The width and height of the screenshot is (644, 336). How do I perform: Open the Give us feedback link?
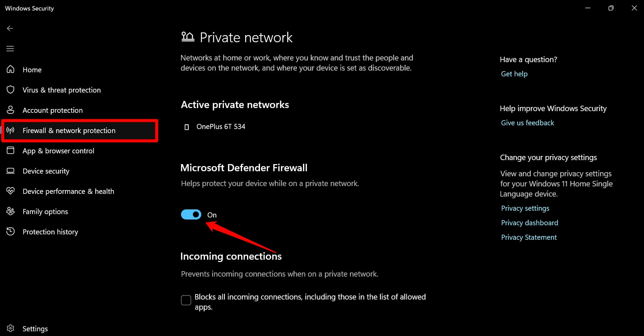pos(527,123)
